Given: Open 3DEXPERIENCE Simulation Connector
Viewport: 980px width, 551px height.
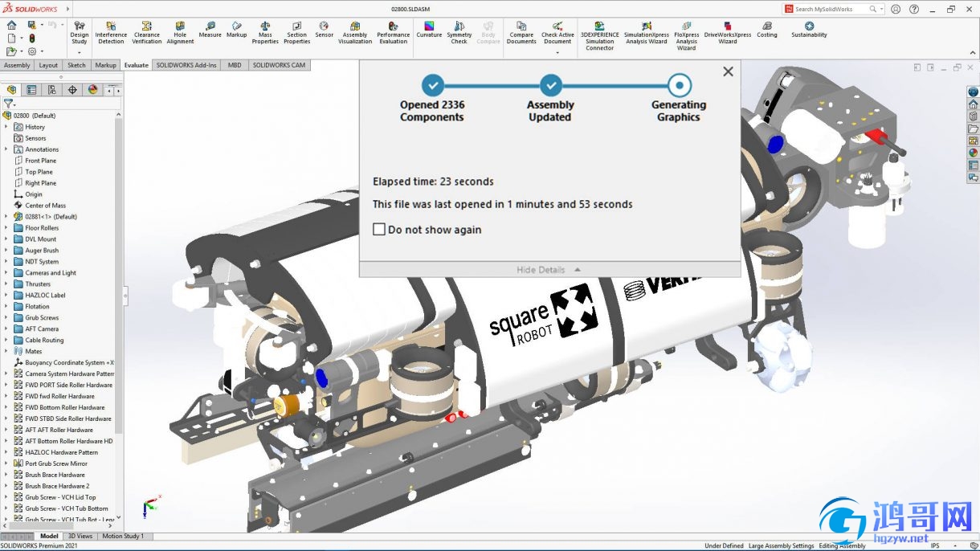Looking at the screenshot, I should [x=599, y=36].
